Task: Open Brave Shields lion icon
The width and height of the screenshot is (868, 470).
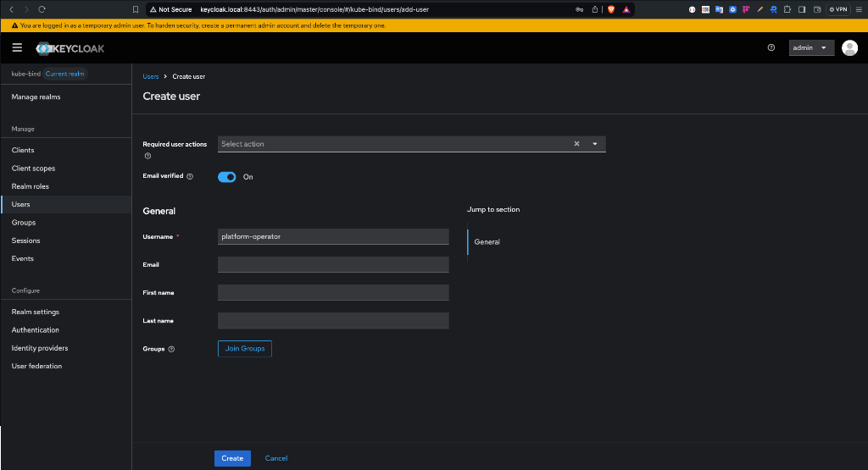Action: [611, 9]
